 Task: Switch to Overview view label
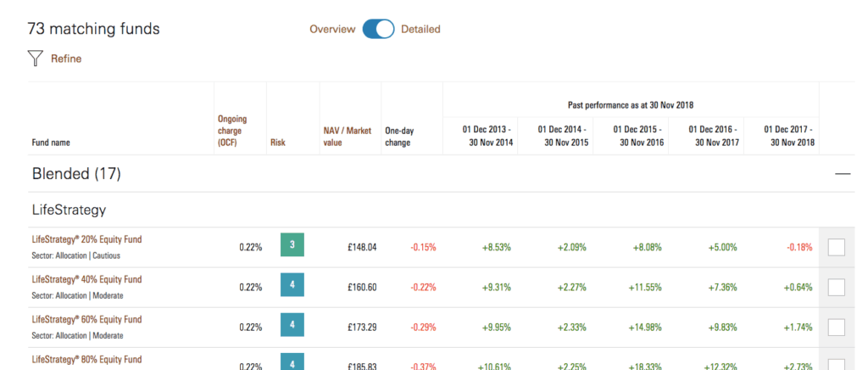click(x=332, y=30)
